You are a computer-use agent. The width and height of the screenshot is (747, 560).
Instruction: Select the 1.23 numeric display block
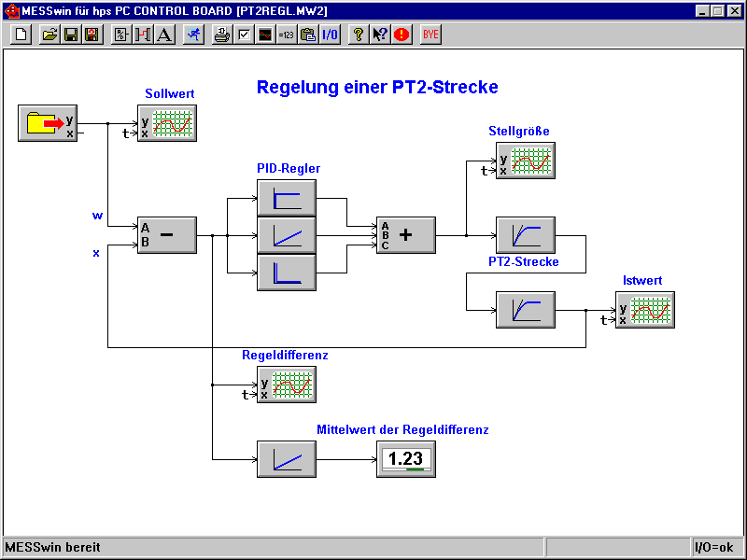click(406, 459)
